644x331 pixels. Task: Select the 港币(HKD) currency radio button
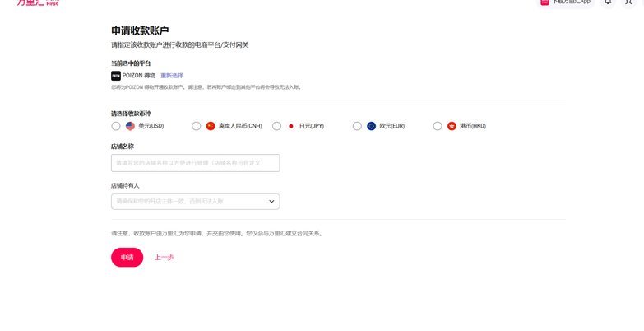[438, 126]
